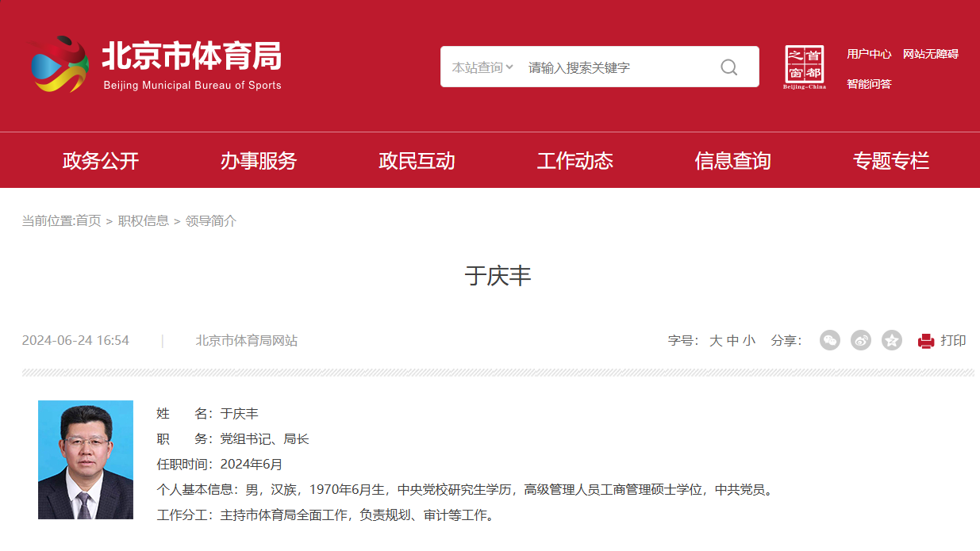
Task: Expand the 本站查询 search scope dropdown
Action: pos(482,67)
